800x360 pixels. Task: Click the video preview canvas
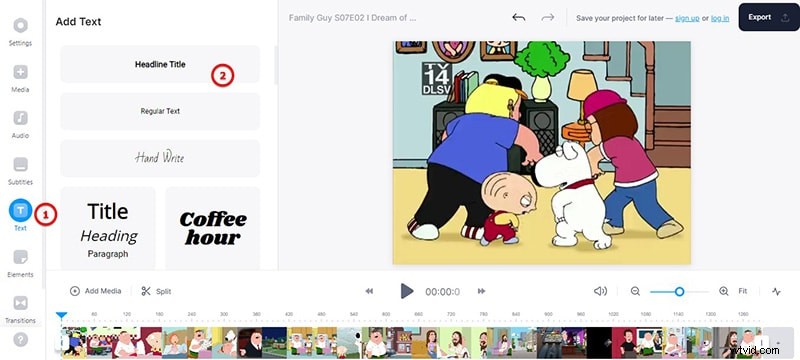pyautogui.click(x=541, y=152)
